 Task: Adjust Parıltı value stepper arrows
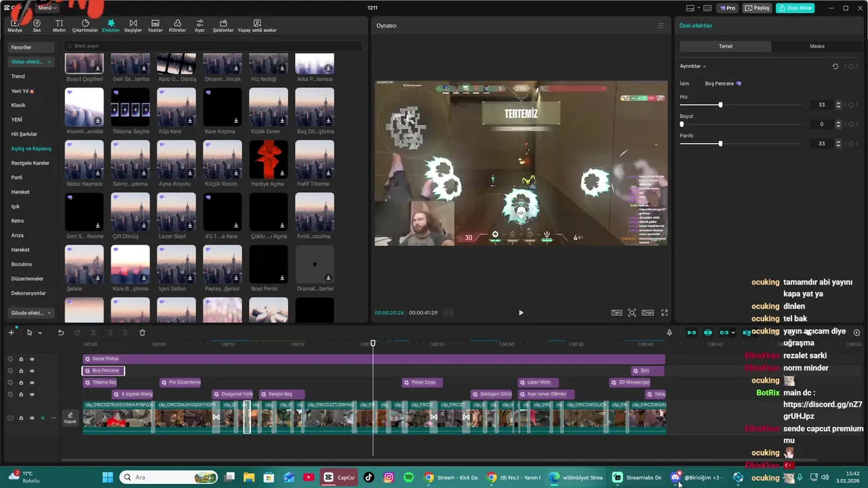(x=838, y=144)
